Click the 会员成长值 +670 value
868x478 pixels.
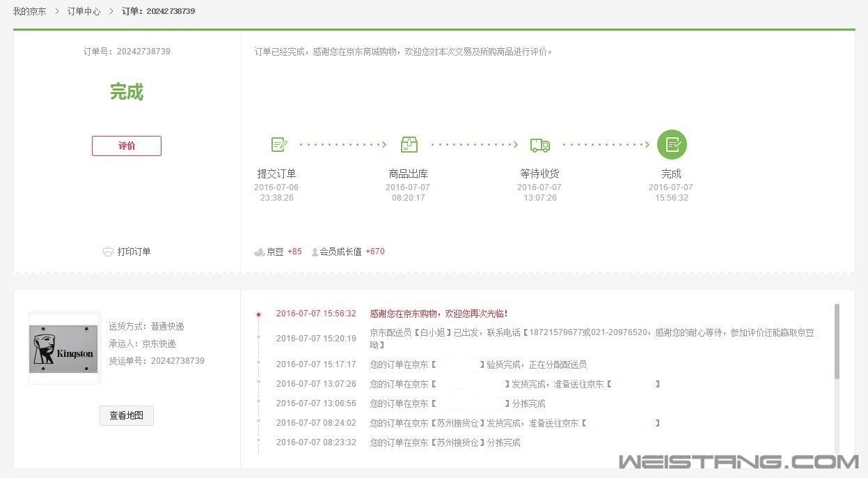coord(375,252)
